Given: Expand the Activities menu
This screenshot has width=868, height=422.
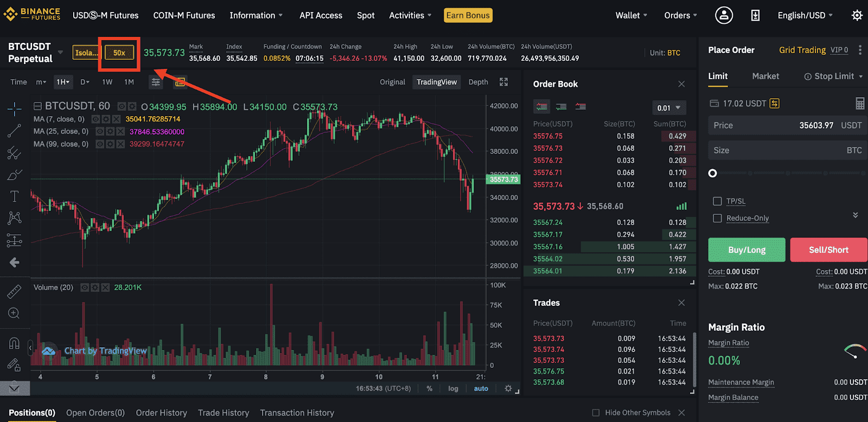Looking at the screenshot, I should tap(410, 15).
